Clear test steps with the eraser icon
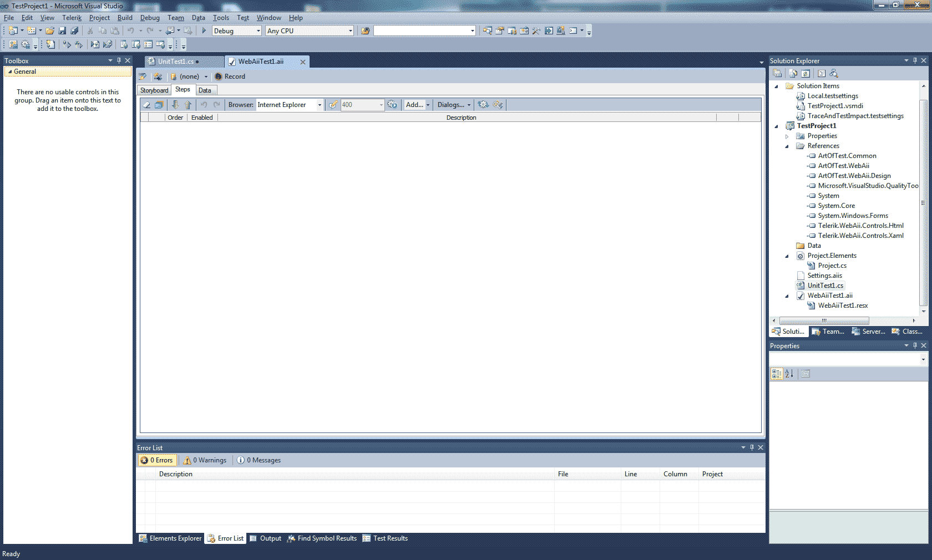932x560 pixels. [146, 105]
